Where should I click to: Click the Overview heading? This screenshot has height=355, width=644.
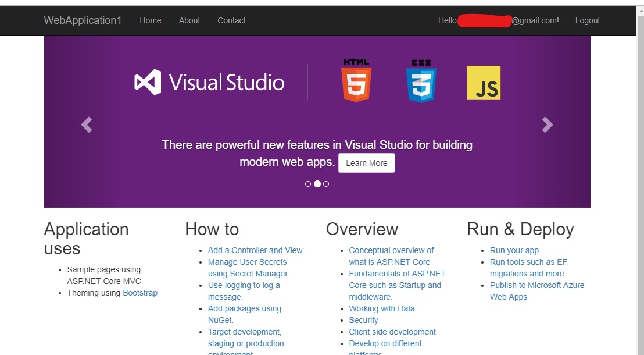(x=362, y=229)
